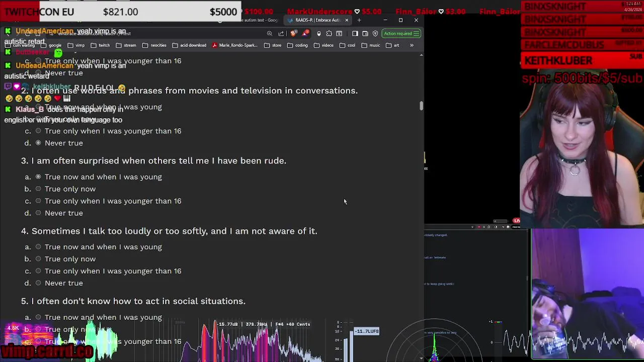Choose 'True only when younger than 16' for question 3

coord(38,201)
